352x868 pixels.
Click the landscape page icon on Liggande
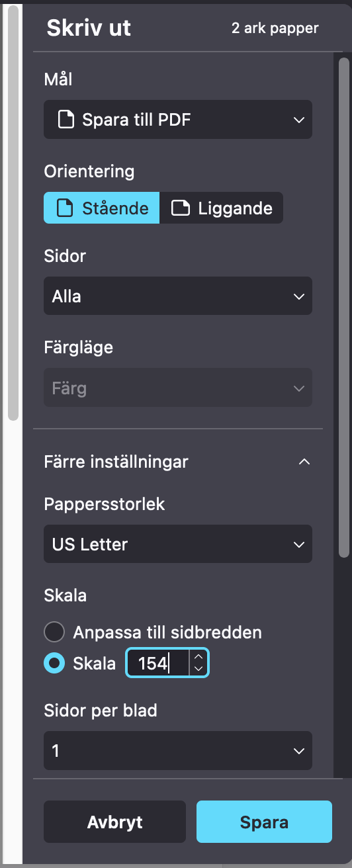tap(181, 208)
